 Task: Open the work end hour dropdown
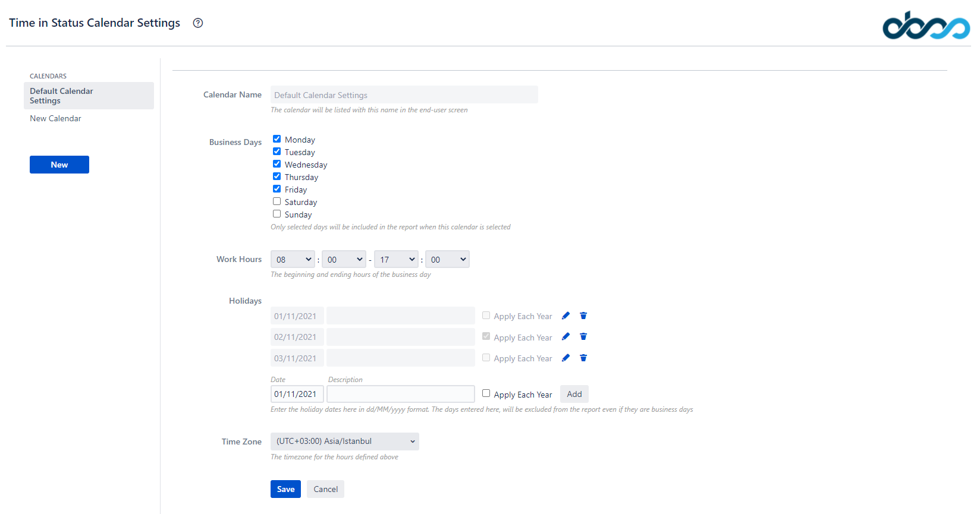(396, 260)
